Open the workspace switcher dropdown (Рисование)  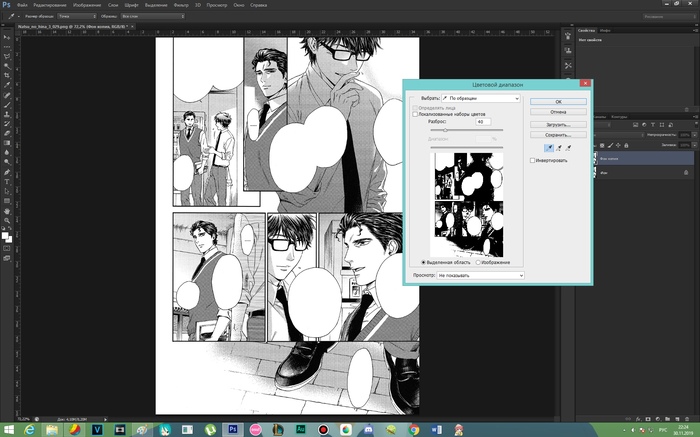point(670,17)
